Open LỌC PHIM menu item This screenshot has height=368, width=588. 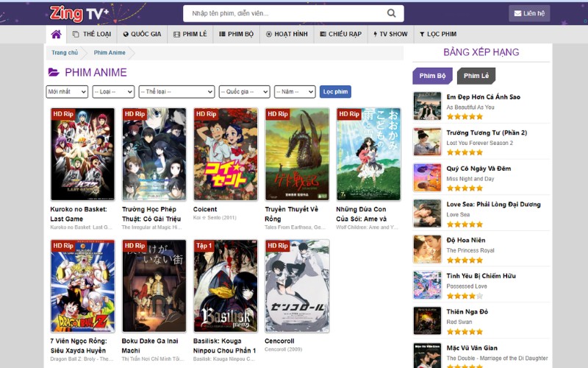coord(438,34)
